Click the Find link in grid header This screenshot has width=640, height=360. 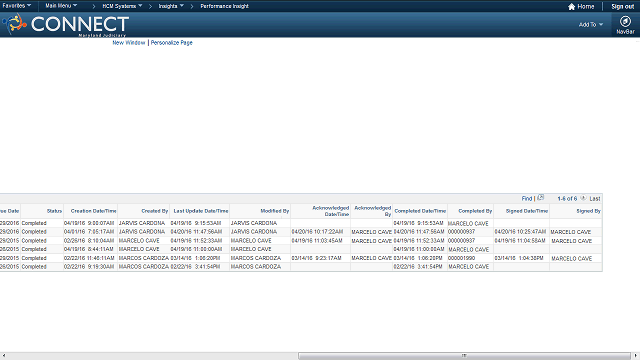tap(527, 198)
